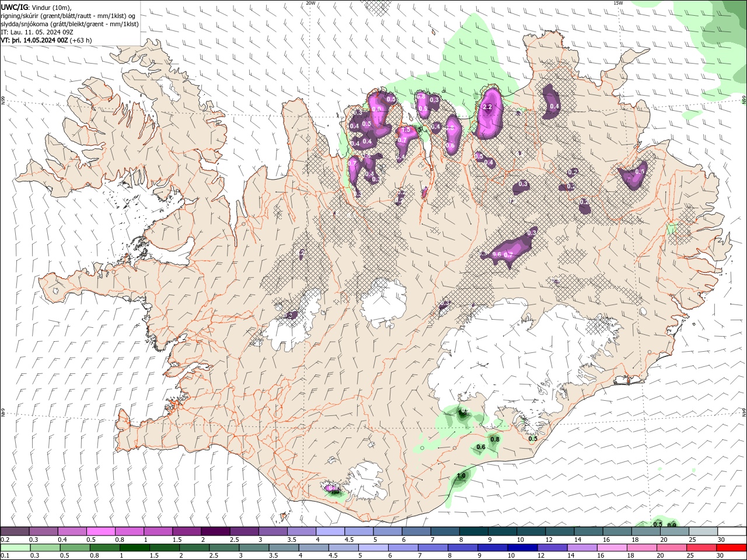This screenshot has height=560, width=747.
Task: Click the '0.6' rain value on the southern map
Action: coord(481,447)
